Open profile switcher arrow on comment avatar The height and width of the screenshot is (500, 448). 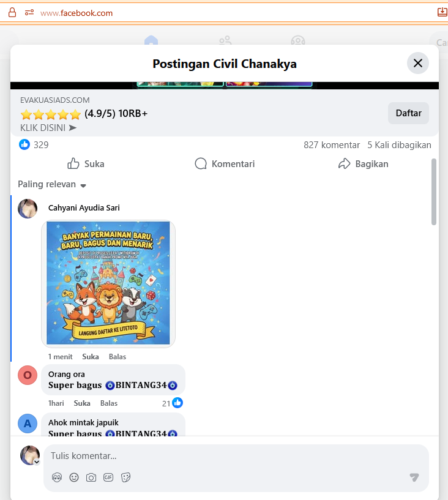(x=37, y=461)
